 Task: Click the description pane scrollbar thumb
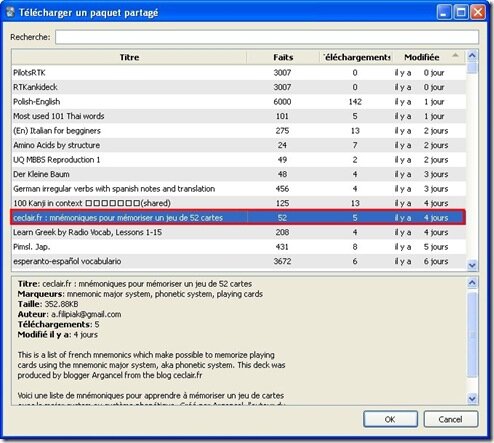(x=472, y=334)
